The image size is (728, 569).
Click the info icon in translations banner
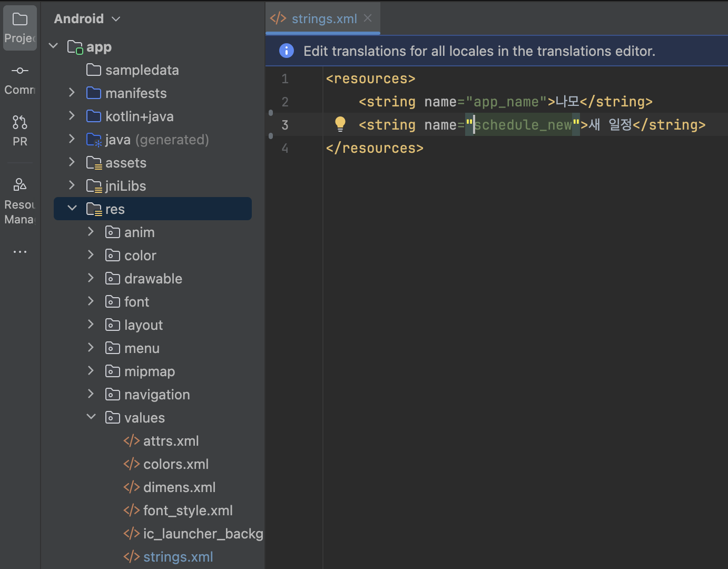tap(286, 51)
